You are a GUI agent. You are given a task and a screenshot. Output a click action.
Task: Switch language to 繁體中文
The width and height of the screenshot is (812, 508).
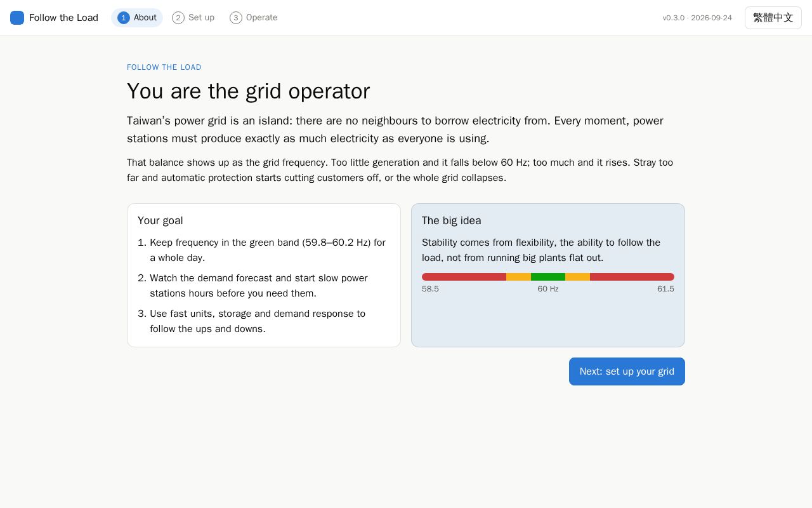(x=773, y=18)
